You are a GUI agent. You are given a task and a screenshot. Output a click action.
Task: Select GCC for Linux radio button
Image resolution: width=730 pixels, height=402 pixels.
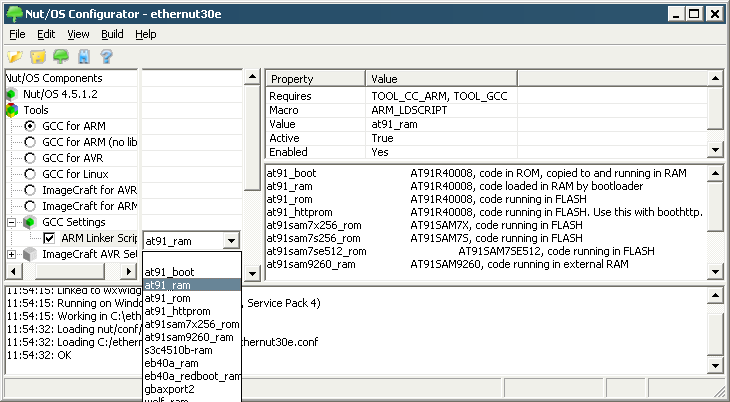(30, 174)
